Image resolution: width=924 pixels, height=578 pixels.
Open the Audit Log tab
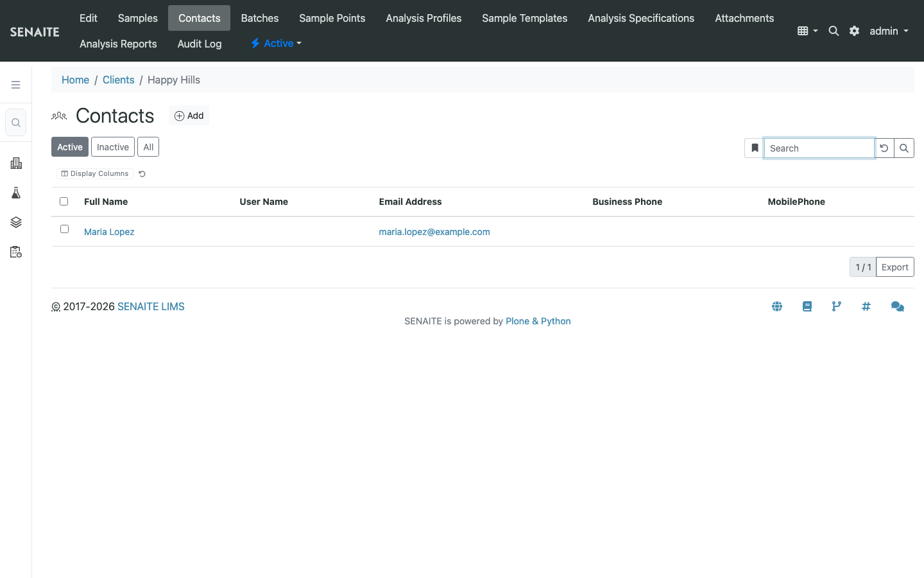click(x=200, y=44)
